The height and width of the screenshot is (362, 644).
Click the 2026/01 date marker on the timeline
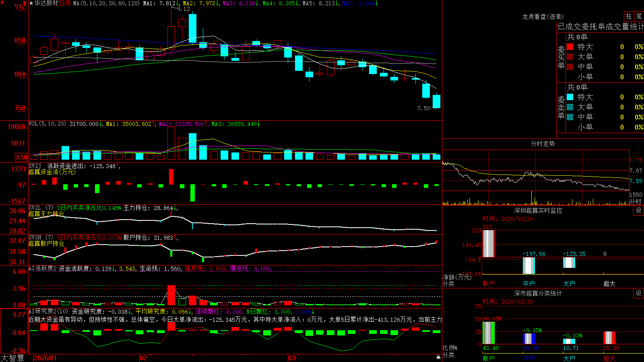point(45,358)
